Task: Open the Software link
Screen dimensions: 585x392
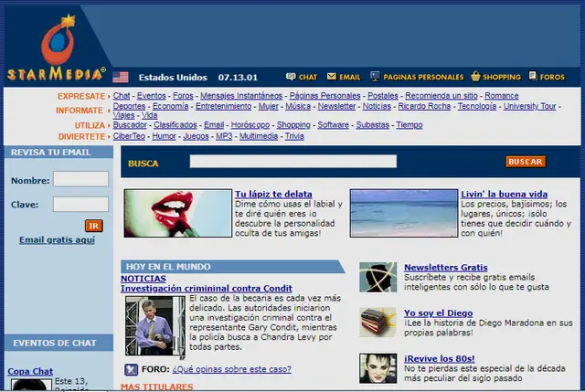Action: (333, 125)
